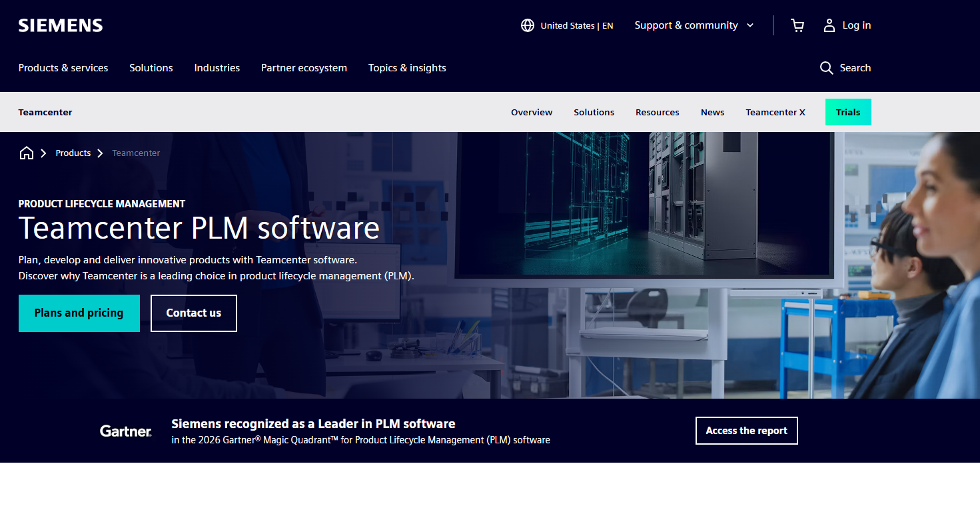
Task: Open the shopping cart
Action: click(797, 25)
